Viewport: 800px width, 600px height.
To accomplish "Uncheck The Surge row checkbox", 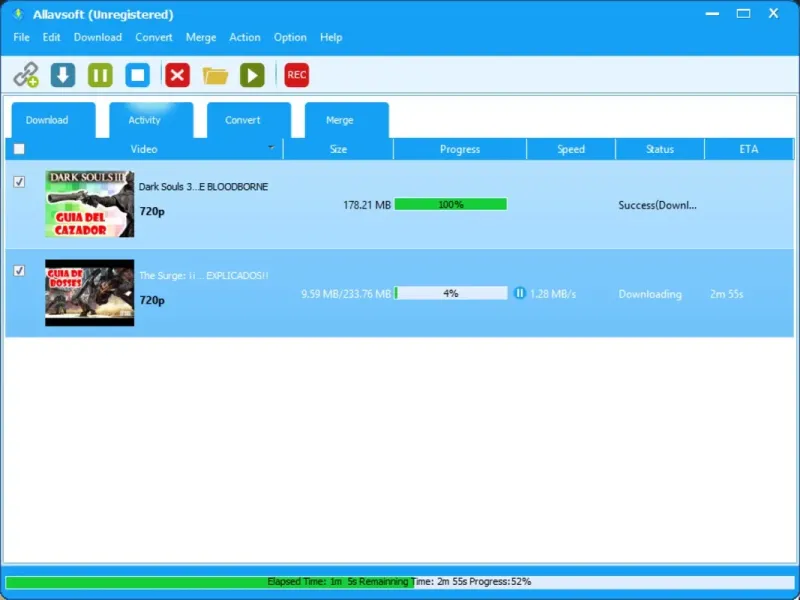I will tap(19, 270).
